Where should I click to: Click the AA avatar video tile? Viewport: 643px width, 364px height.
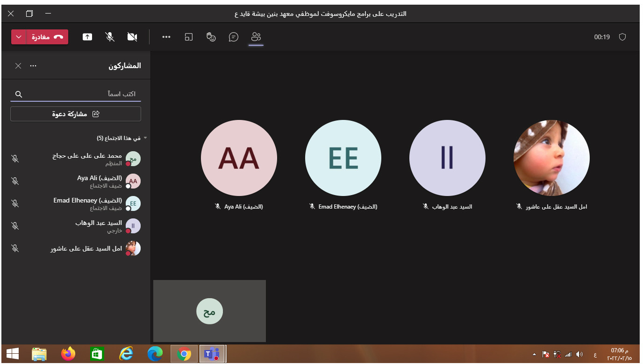click(239, 158)
